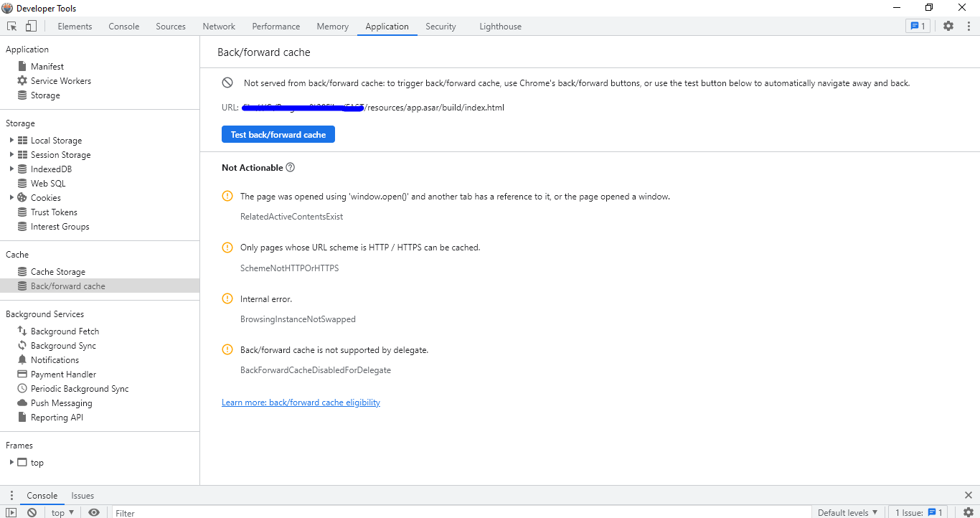
Task: Click the Service Workers gear icon
Action: (x=22, y=80)
